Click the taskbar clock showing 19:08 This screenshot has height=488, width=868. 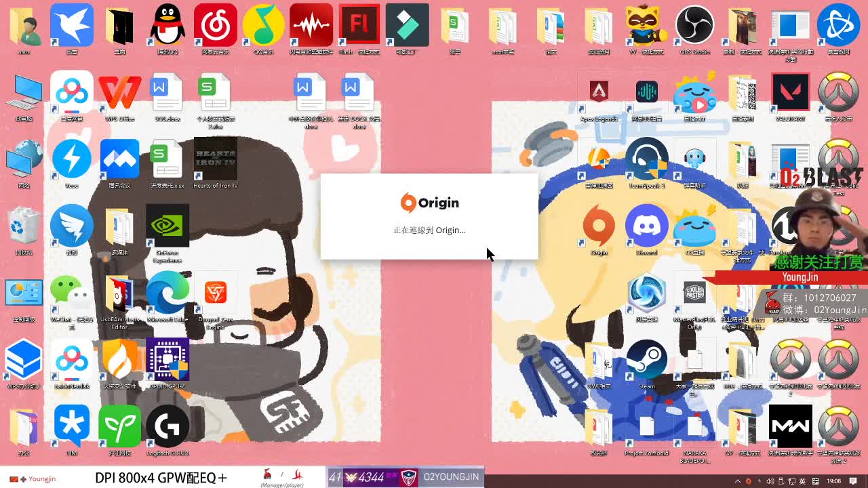pyautogui.click(x=834, y=481)
